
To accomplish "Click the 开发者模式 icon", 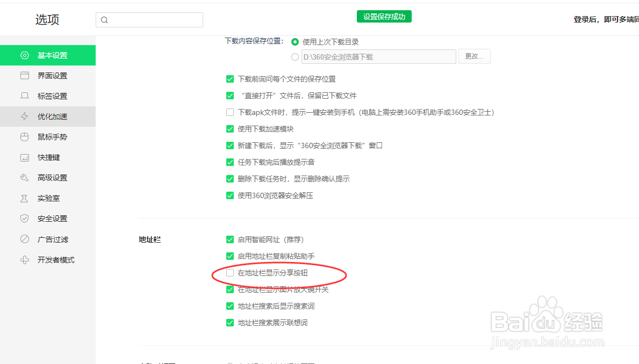I will pos(24,260).
